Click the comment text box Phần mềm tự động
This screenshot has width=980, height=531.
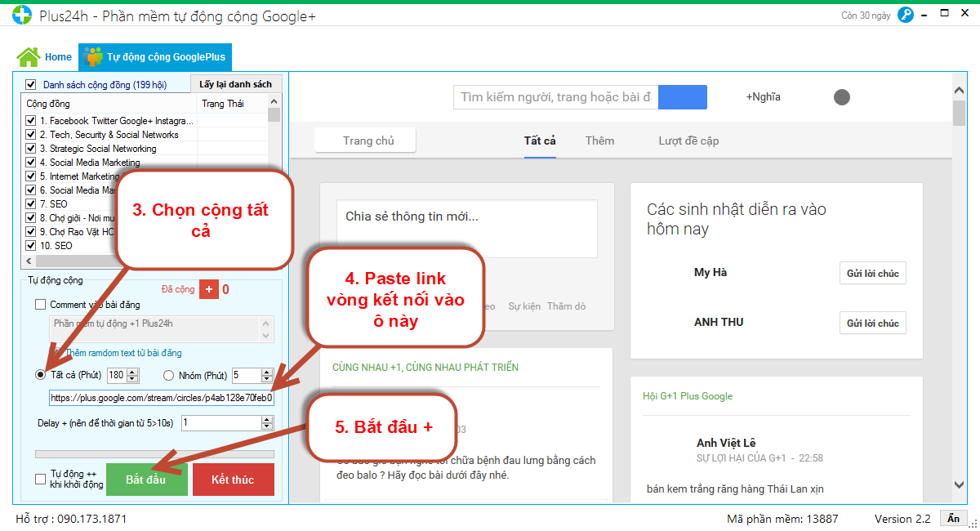[155, 329]
